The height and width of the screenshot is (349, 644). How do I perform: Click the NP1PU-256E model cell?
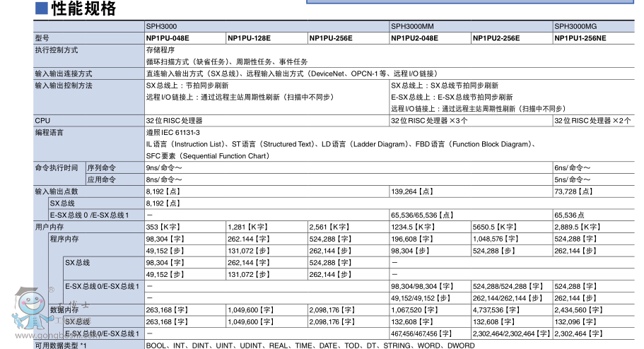click(330, 38)
